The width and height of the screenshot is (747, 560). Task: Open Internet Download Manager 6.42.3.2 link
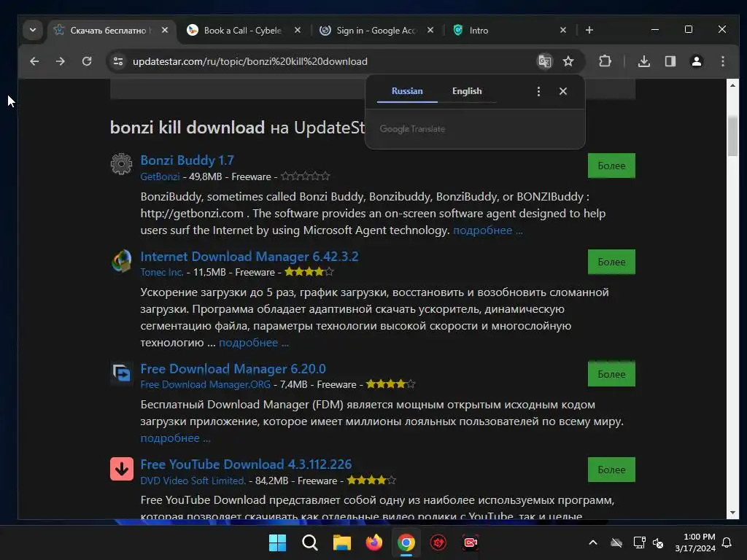click(x=249, y=256)
